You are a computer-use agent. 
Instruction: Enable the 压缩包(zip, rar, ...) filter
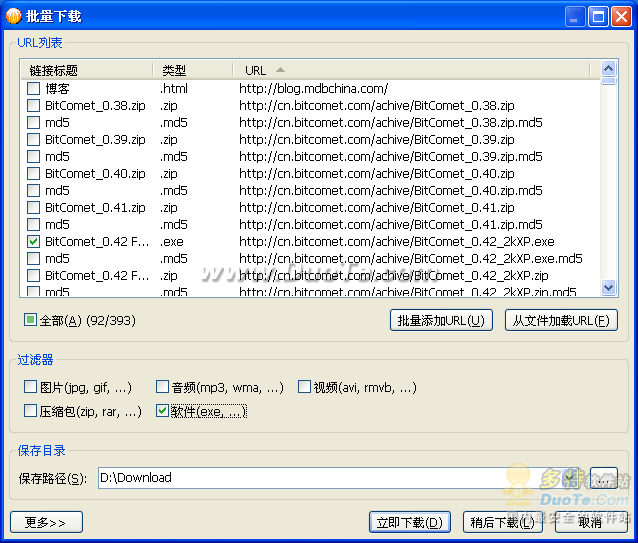tap(30, 411)
